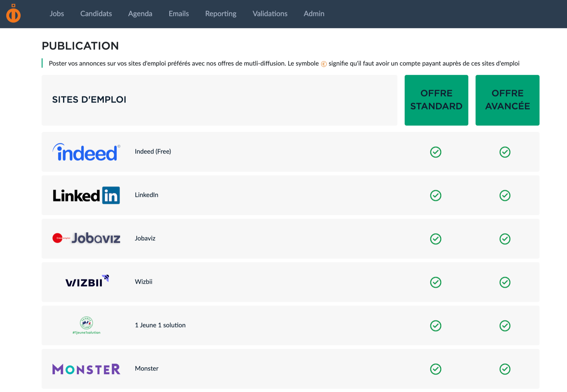
Task: Click the PUBLICATION page heading
Action: (x=80, y=46)
